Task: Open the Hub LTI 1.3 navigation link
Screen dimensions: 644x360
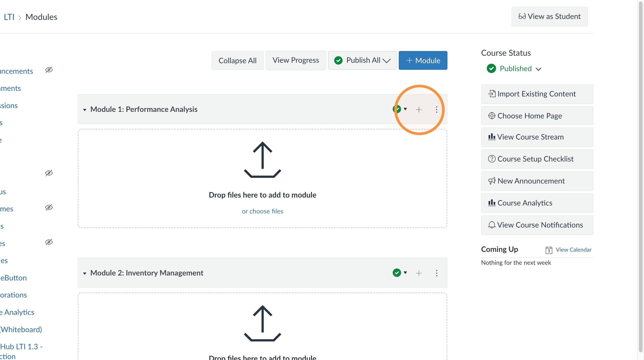Action: 21,351
